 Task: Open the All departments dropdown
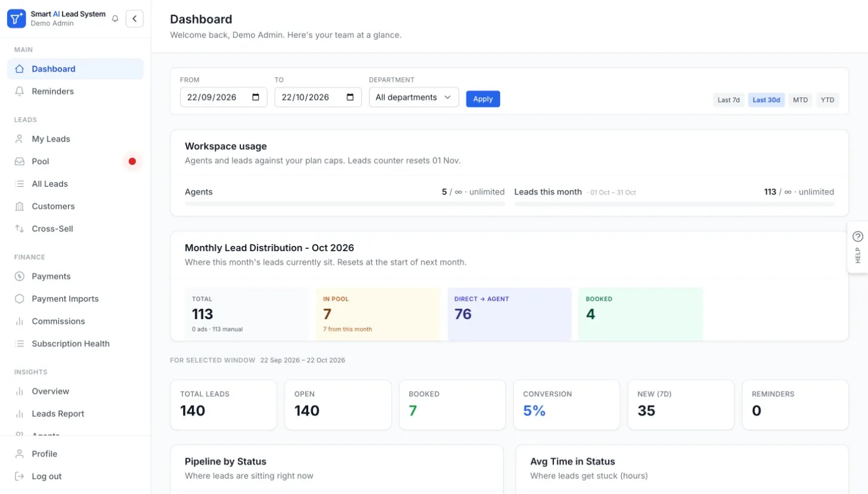[x=414, y=97]
